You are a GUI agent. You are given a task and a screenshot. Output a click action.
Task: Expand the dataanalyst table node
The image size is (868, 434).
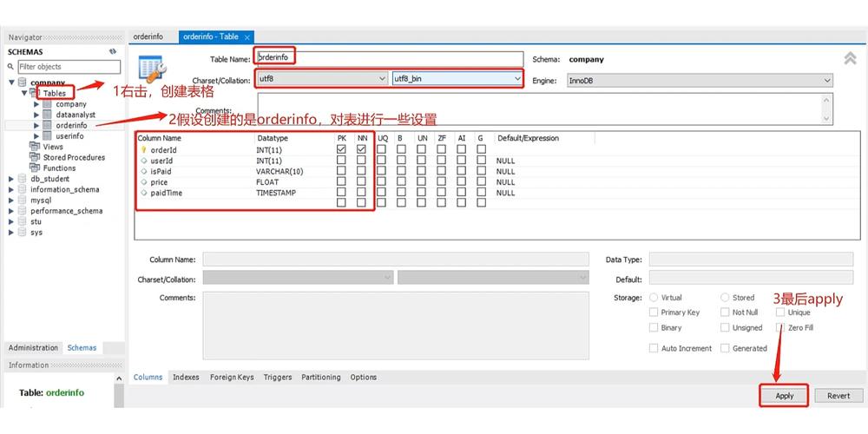[x=36, y=115]
